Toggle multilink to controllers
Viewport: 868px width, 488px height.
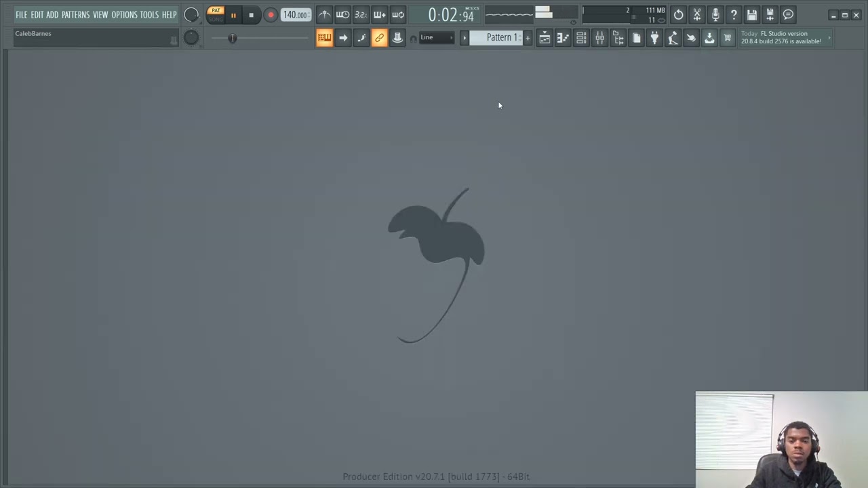(397, 38)
